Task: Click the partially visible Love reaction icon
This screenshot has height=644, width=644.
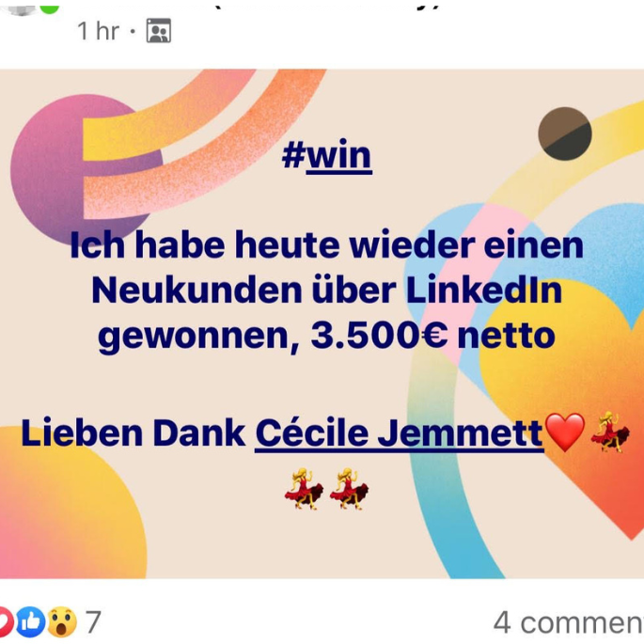Action: [6, 621]
